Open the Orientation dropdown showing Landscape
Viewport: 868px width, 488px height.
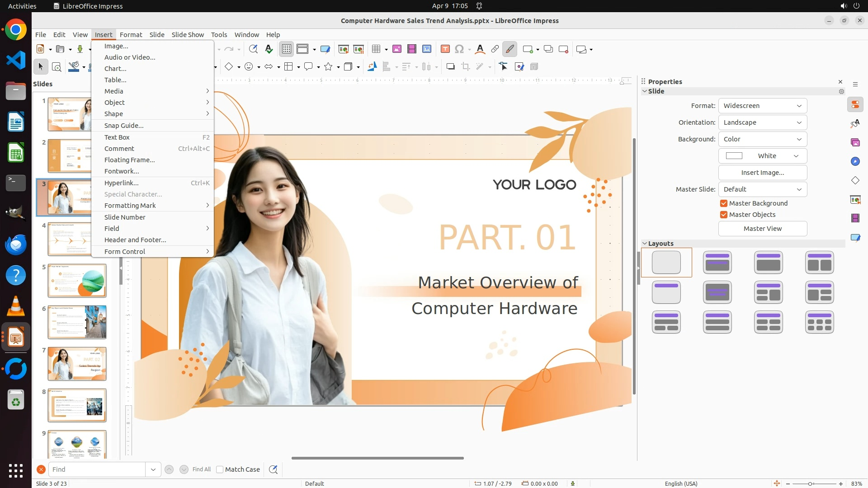(x=762, y=122)
